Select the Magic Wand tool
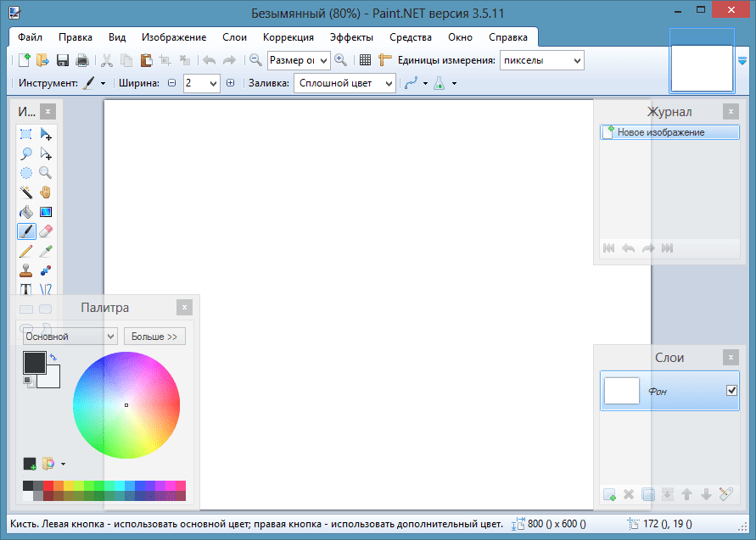 [26, 192]
